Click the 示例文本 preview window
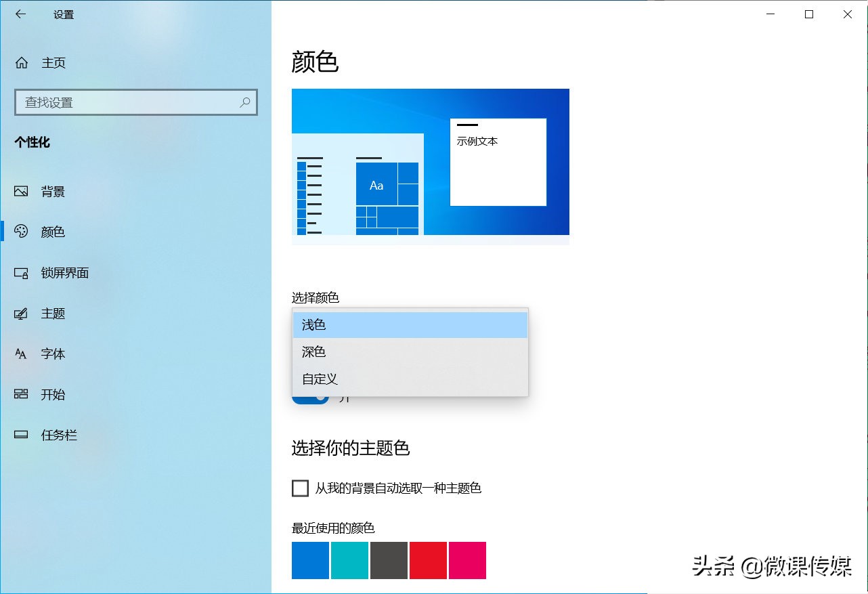The image size is (868, 594). [498, 163]
